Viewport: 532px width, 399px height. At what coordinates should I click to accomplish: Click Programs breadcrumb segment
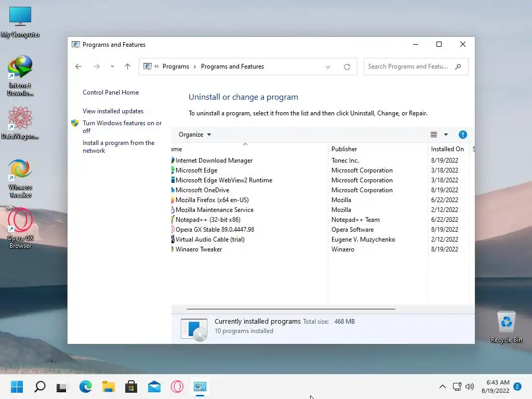click(x=176, y=66)
